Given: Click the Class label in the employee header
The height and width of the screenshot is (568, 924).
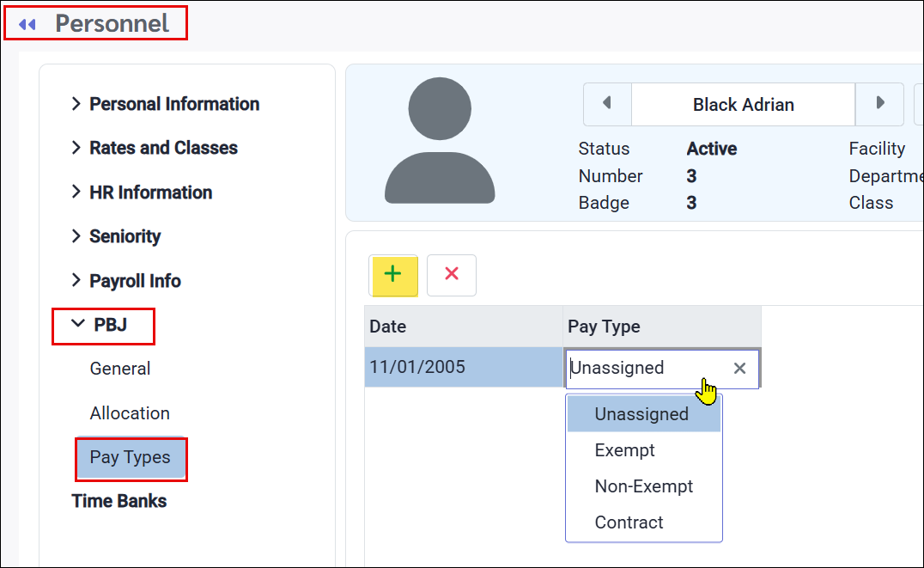Looking at the screenshot, I should tap(871, 203).
